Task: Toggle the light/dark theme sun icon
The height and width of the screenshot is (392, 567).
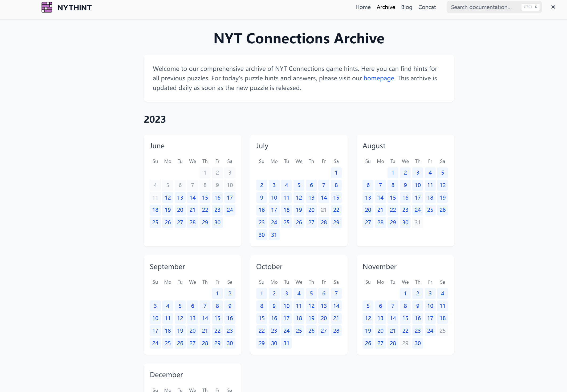Action: coord(553,7)
